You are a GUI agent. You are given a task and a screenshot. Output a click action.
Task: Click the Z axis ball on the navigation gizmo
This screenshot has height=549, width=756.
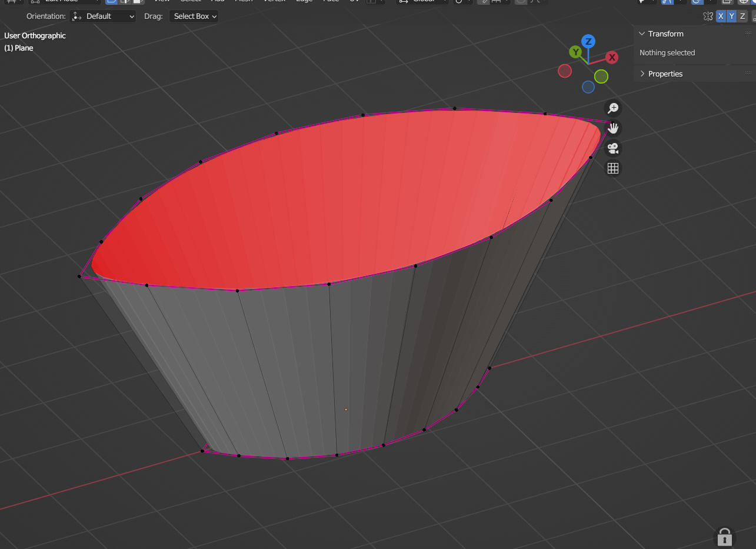[588, 41]
